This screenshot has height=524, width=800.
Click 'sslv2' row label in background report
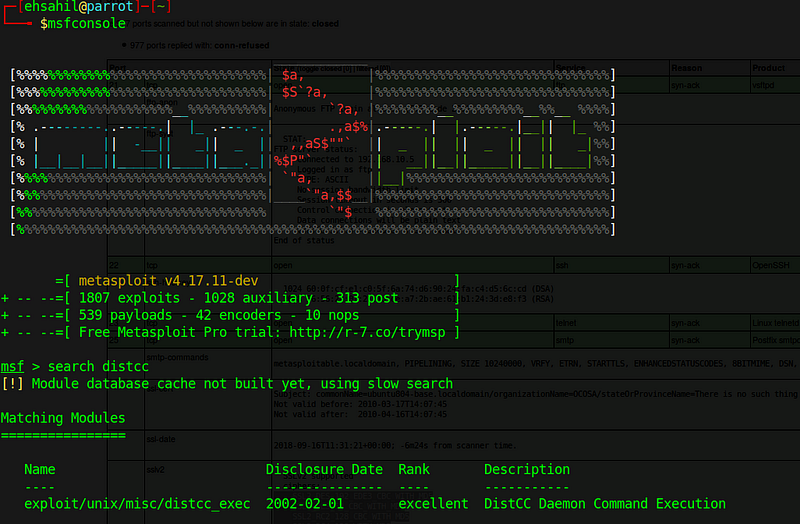pos(156,469)
